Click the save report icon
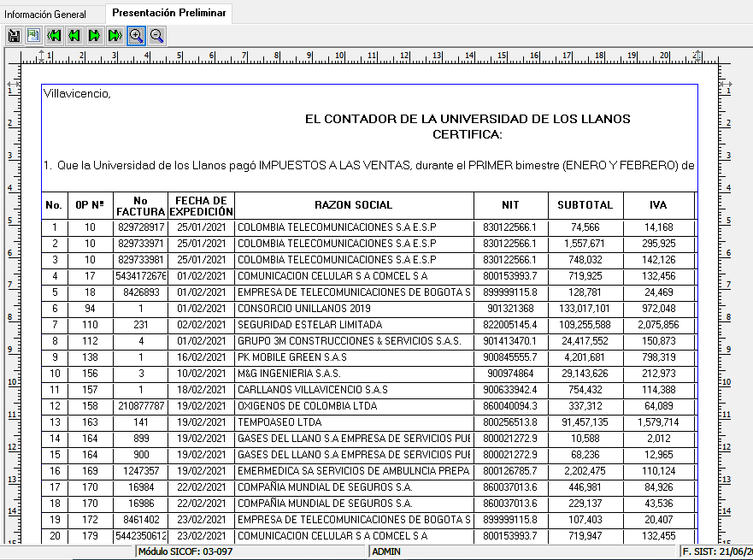This screenshot has width=753, height=560. (14, 35)
